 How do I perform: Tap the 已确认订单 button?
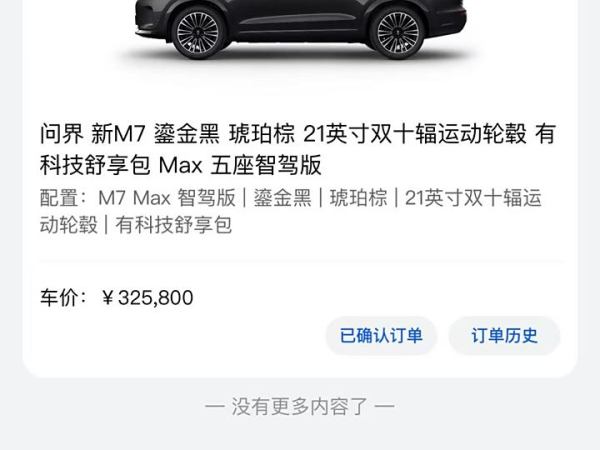click(x=381, y=336)
